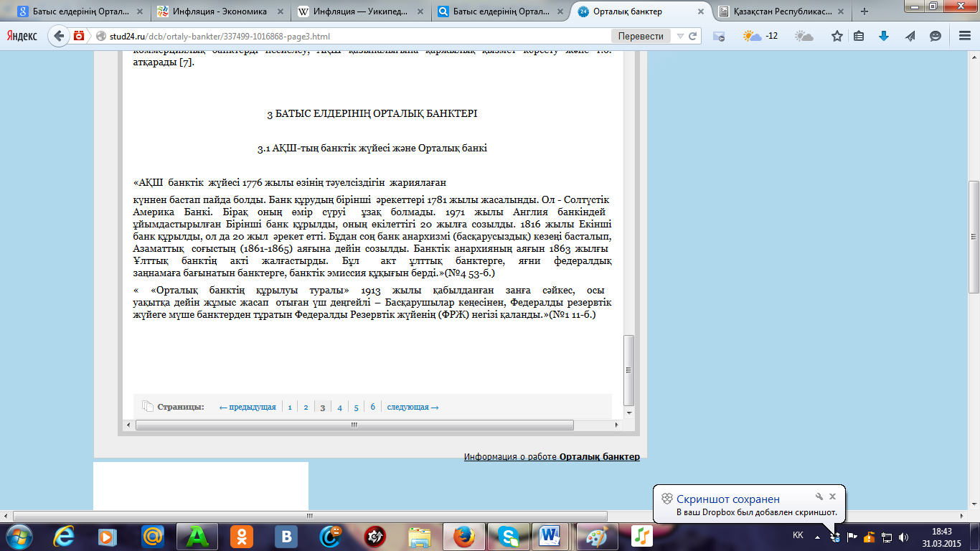Screen dimensions: 980x551
Task: Click the volume speaker tray icon
Action: coord(904,536)
